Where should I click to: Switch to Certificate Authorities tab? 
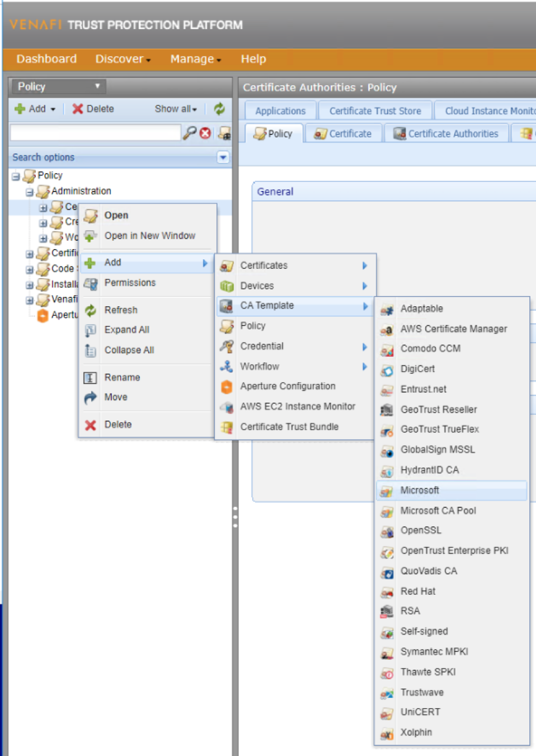coord(446,133)
